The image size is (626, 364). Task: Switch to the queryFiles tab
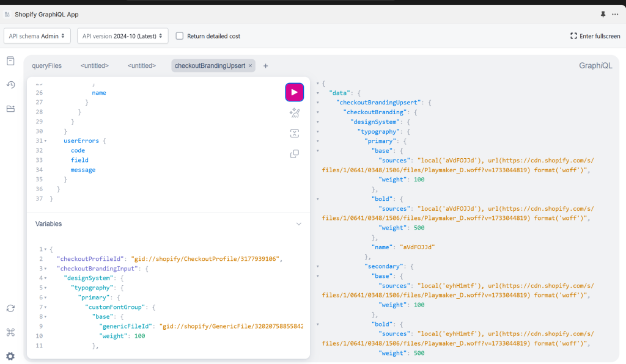point(46,65)
